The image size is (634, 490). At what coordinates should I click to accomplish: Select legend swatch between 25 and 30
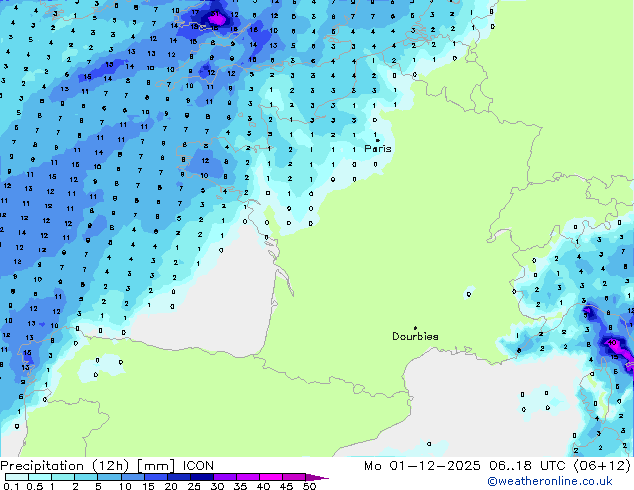click(x=201, y=477)
